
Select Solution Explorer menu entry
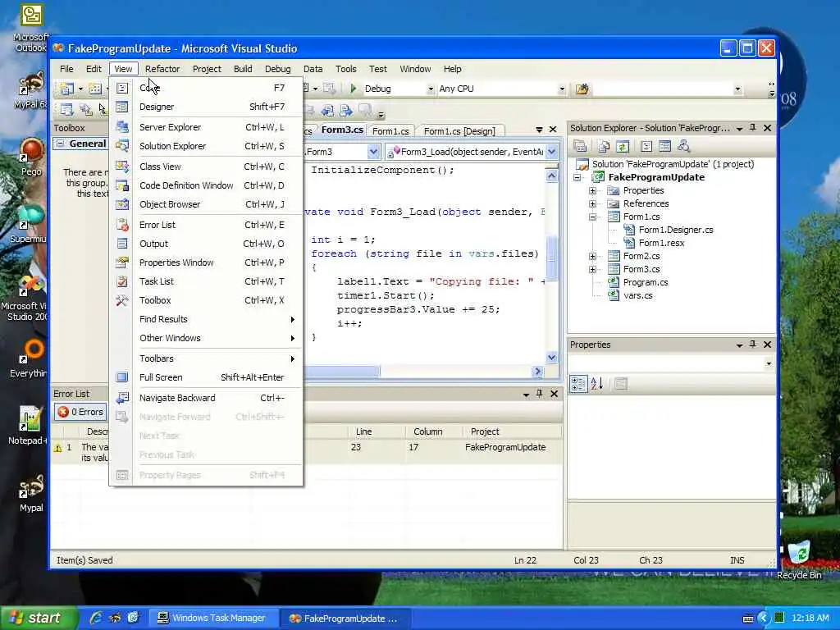[x=206, y=146]
